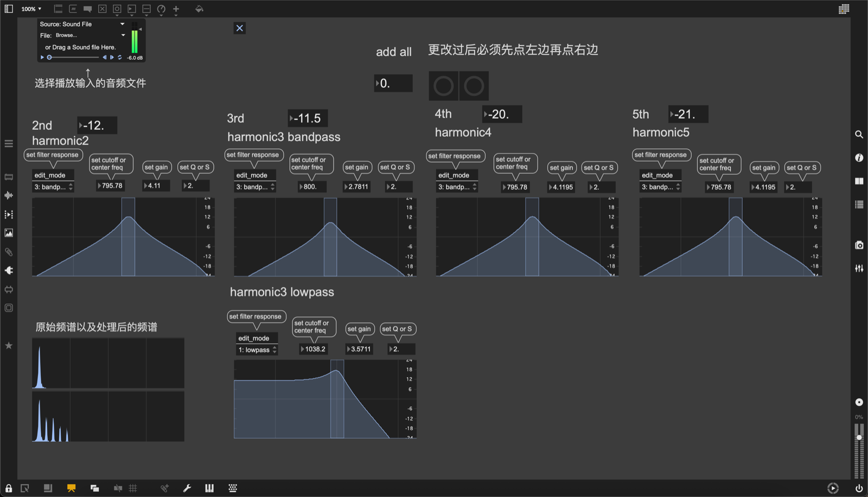Open the mixer sliders icon in right sidebar
The height and width of the screenshot is (497, 868).
[859, 269]
